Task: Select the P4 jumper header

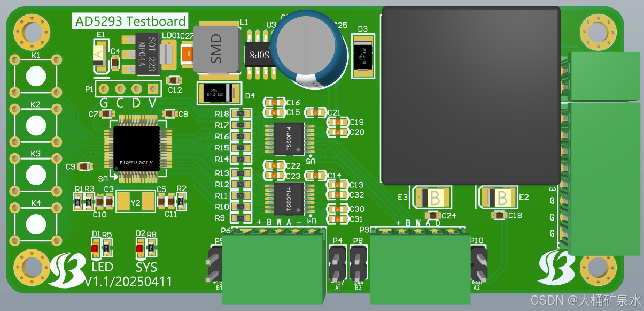Action: pyautogui.click(x=337, y=263)
